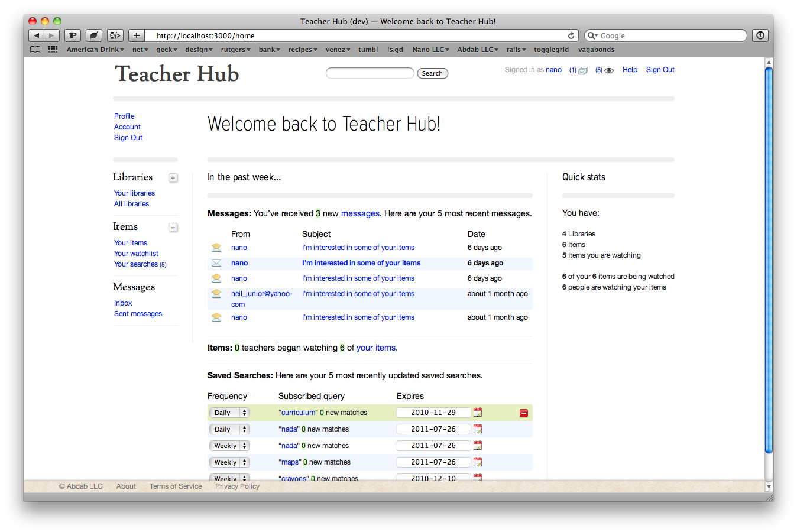Click the open bookmarks book icon
The width and height of the screenshot is (797, 532).
click(x=35, y=50)
